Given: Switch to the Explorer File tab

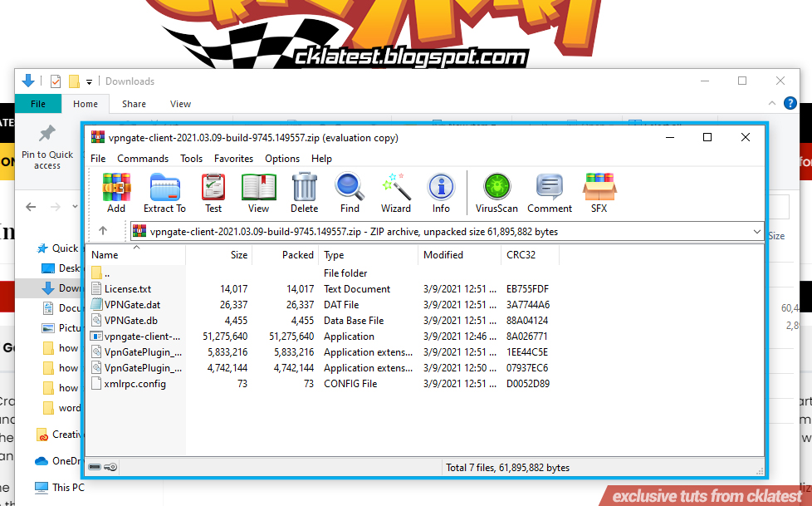Looking at the screenshot, I should click(38, 104).
